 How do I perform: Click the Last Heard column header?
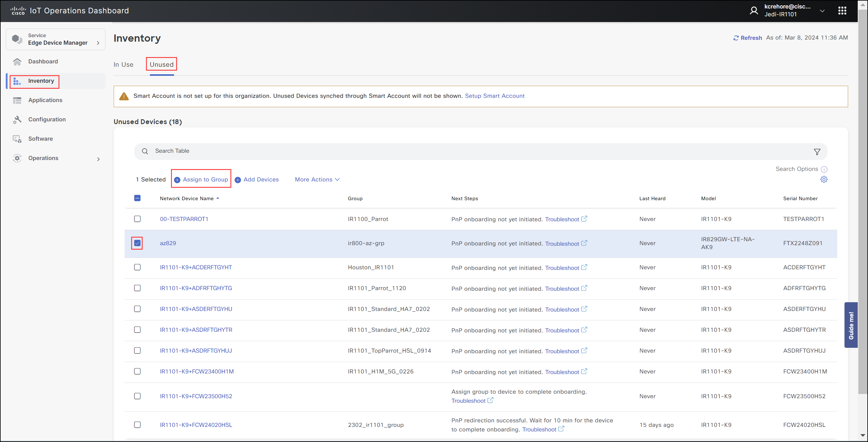pos(652,198)
